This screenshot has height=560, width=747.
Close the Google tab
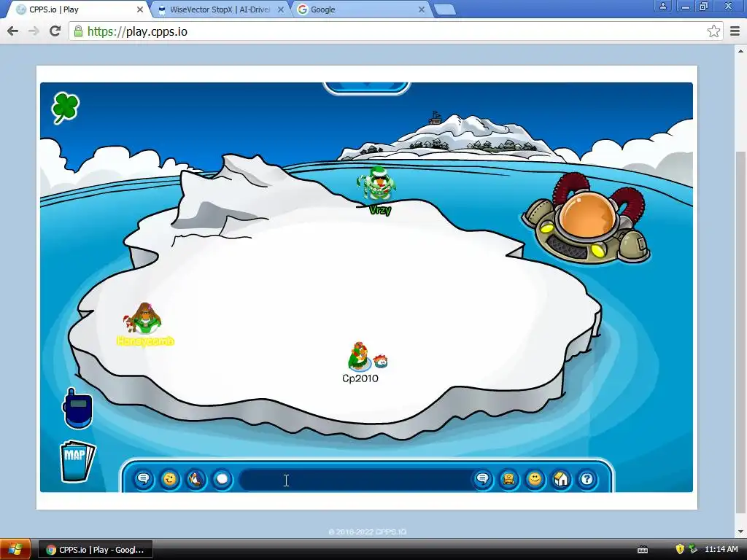[421, 9]
